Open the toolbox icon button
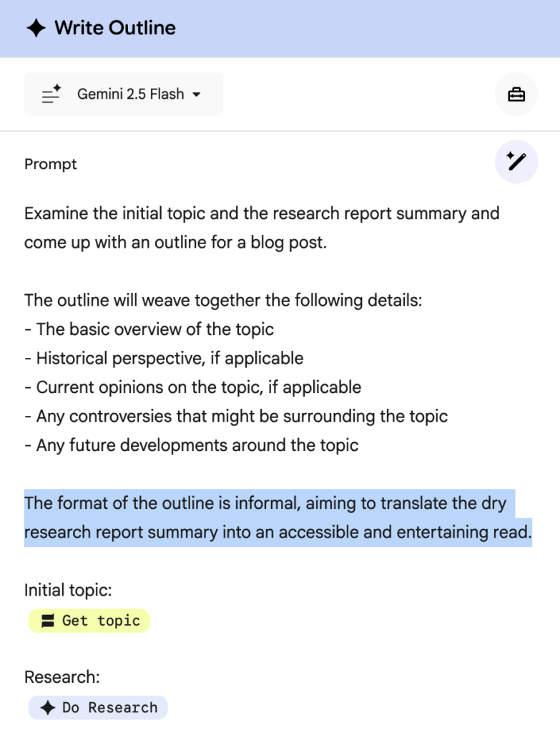560x733 pixels. click(516, 94)
